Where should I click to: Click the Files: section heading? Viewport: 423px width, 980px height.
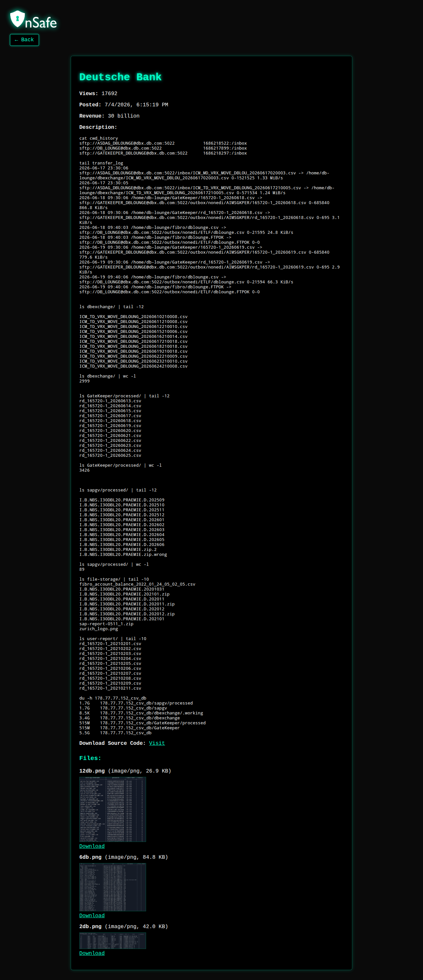[x=90, y=758]
